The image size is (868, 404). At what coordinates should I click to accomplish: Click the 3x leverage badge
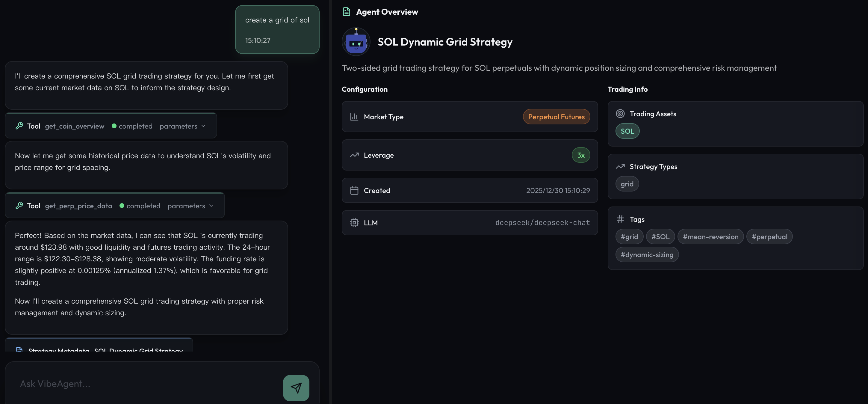tap(580, 155)
